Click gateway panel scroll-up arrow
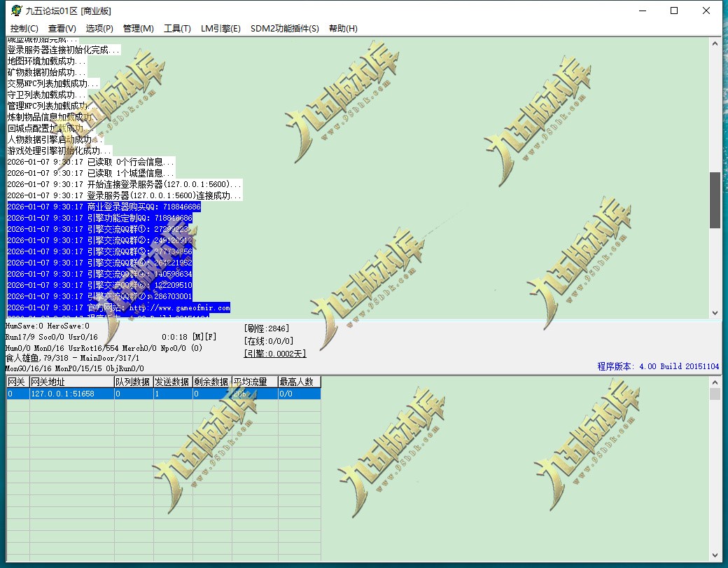Image resolution: width=728 pixels, height=568 pixels. [715, 382]
